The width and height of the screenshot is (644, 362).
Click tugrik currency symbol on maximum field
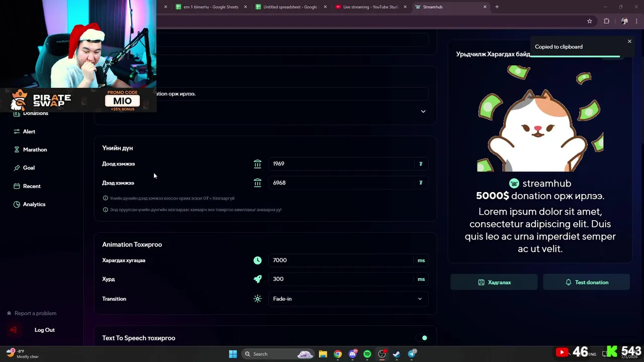(x=421, y=183)
